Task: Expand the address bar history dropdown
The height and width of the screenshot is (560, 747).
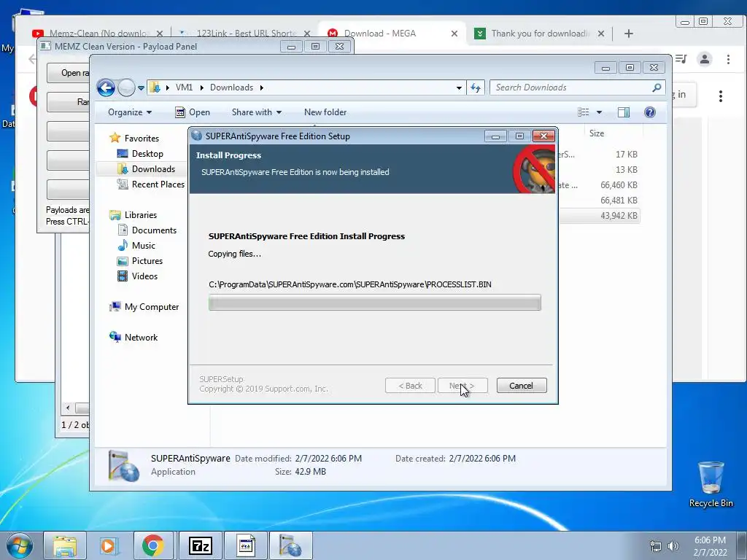Action: pos(459,88)
